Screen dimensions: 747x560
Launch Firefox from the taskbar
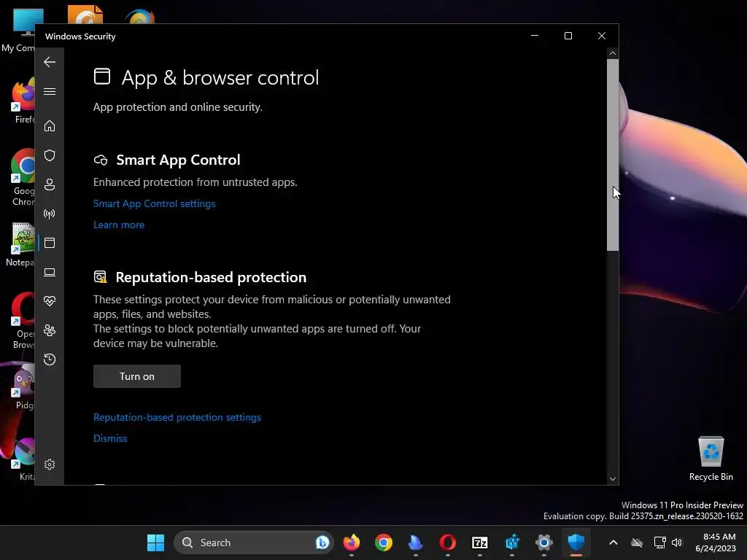click(352, 542)
